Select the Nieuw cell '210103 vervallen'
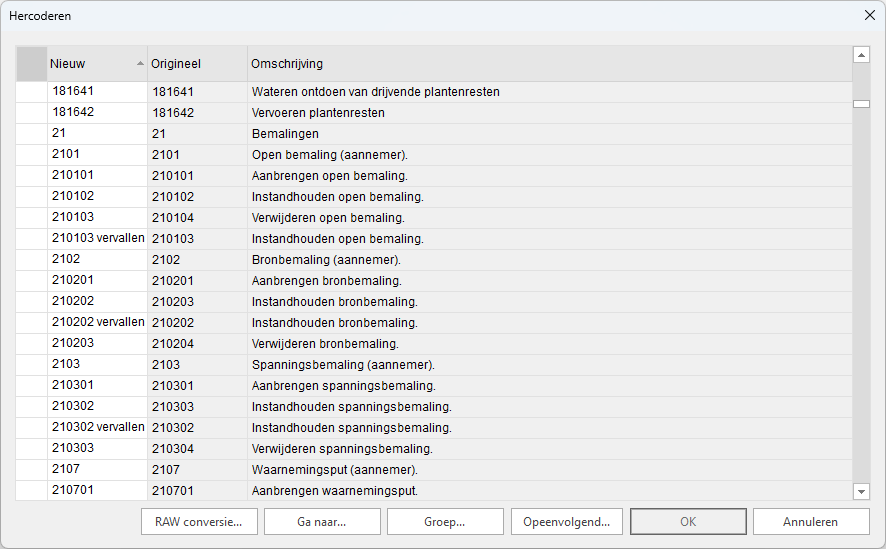 pyautogui.click(x=98, y=239)
